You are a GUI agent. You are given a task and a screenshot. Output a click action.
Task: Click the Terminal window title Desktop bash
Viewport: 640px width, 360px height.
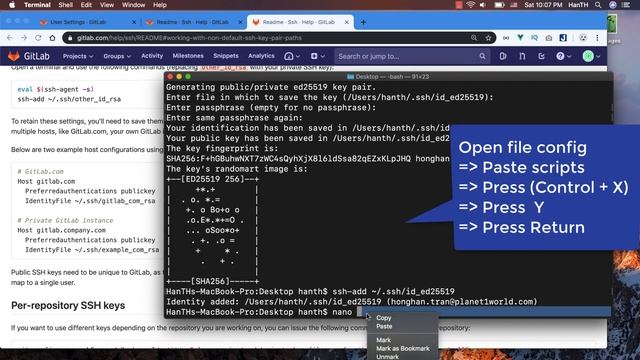(388, 76)
